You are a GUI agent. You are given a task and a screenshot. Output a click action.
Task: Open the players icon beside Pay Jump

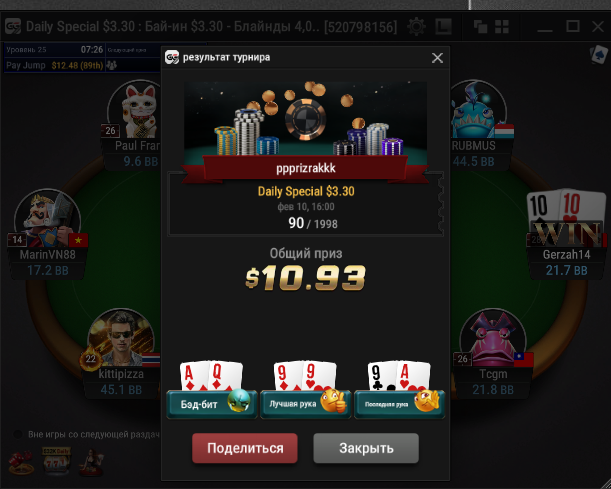coord(112,65)
